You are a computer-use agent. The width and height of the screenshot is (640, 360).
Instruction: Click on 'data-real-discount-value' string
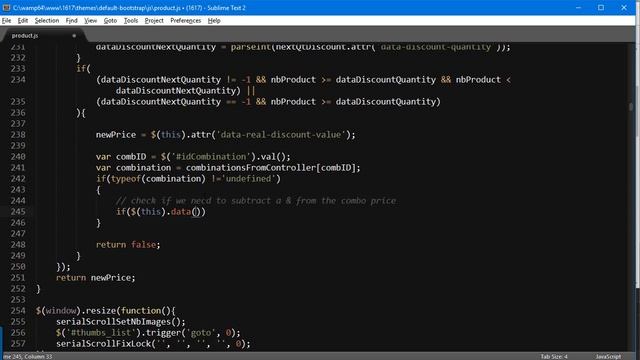[x=281, y=135]
